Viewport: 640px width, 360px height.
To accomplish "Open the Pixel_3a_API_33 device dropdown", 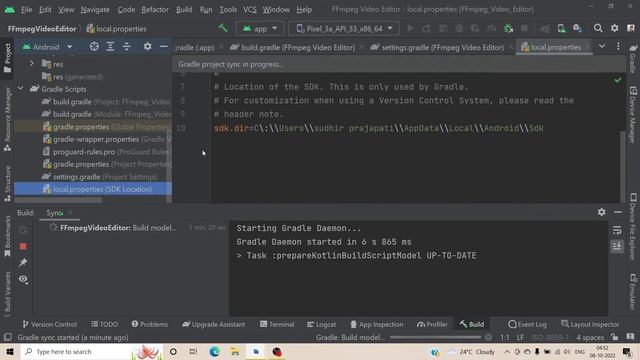I will coord(344,29).
